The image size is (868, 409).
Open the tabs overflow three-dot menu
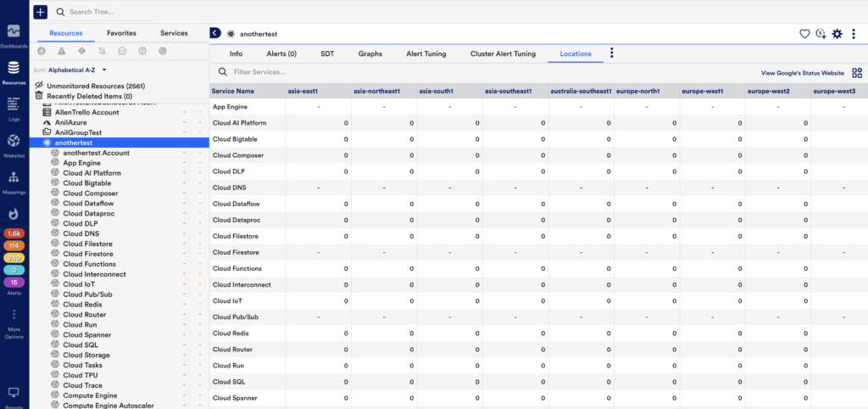point(612,53)
